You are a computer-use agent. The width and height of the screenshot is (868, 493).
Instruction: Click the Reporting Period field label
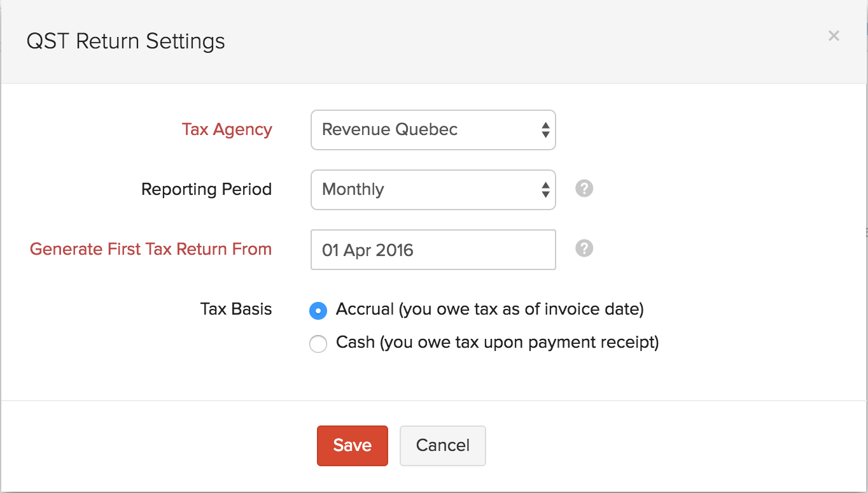(x=206, y=189)
